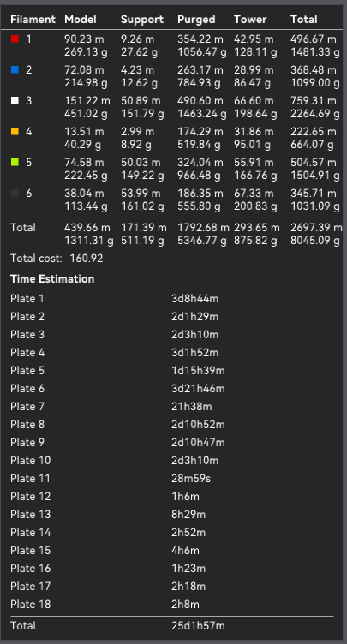Click the Total cost value 160.92

tap(87, 259)
